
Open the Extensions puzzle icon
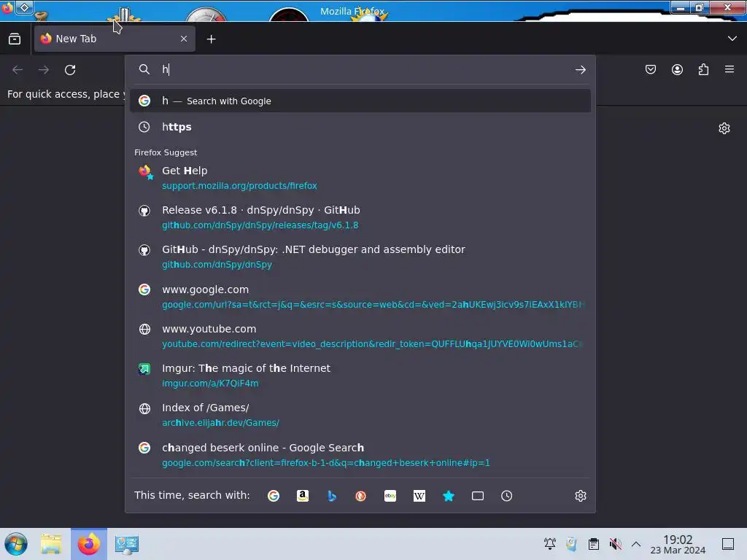[x=703, y=69]
